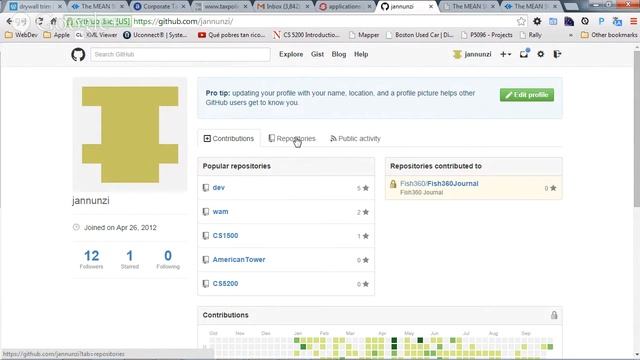
Task: Click the star icon on dev repository
Action: click(366, 188)
